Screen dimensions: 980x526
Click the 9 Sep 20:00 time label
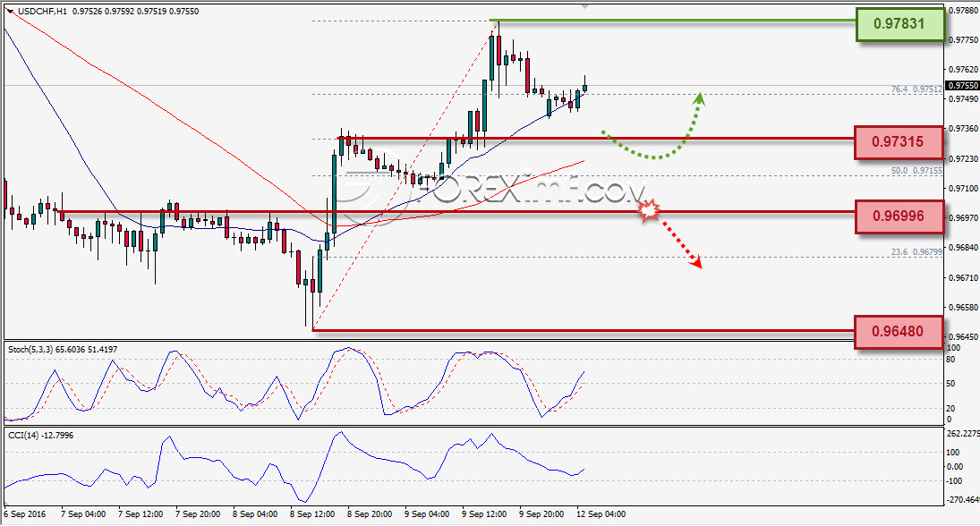point(541,514)
